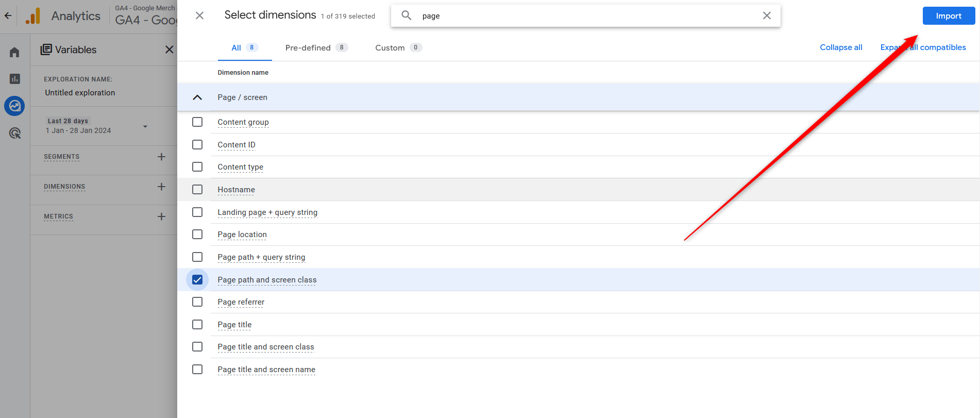Uncheck Page path and screen class checkbox
The width and height of the screenshot is (980, 418).
(197, 280)
